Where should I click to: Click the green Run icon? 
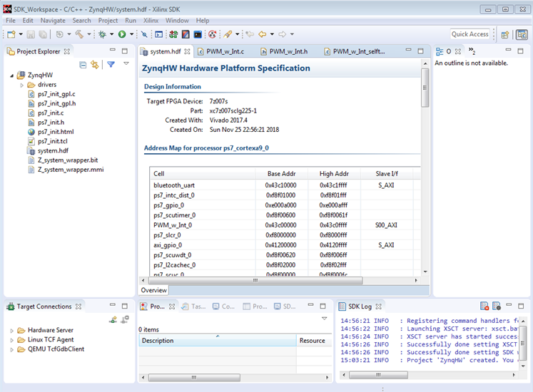point(122,34)
